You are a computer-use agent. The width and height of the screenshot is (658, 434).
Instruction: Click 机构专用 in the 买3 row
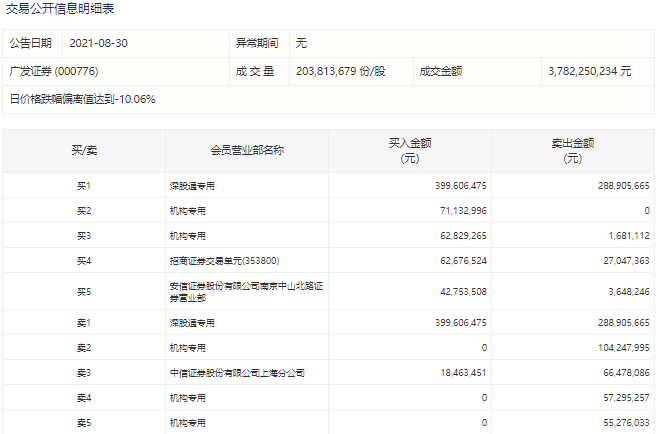188,236
